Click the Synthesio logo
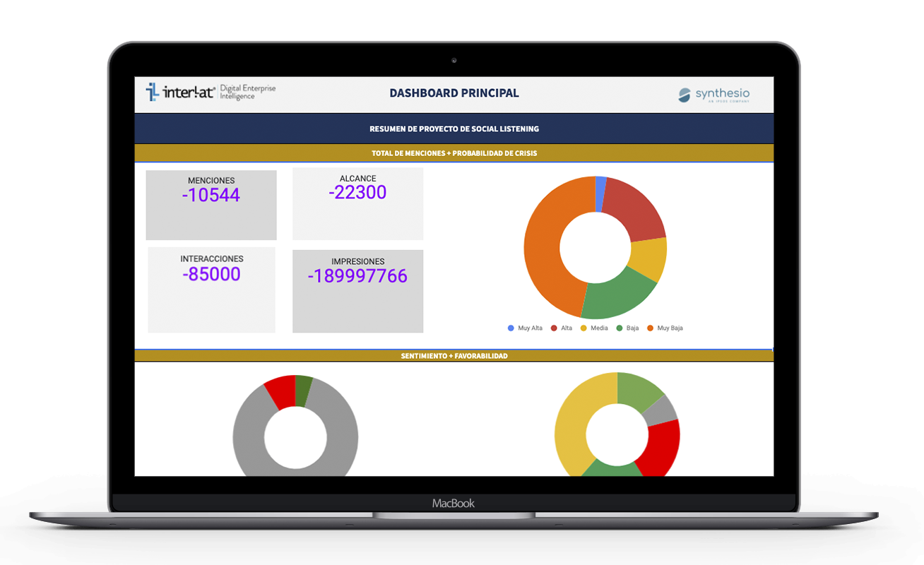 pos(713,95)
